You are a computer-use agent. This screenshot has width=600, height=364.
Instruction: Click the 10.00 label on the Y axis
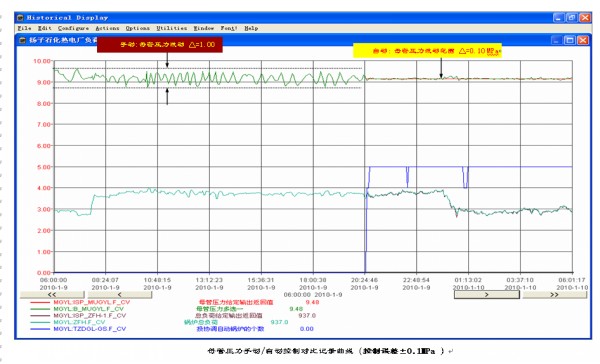[x=42, y=61]
